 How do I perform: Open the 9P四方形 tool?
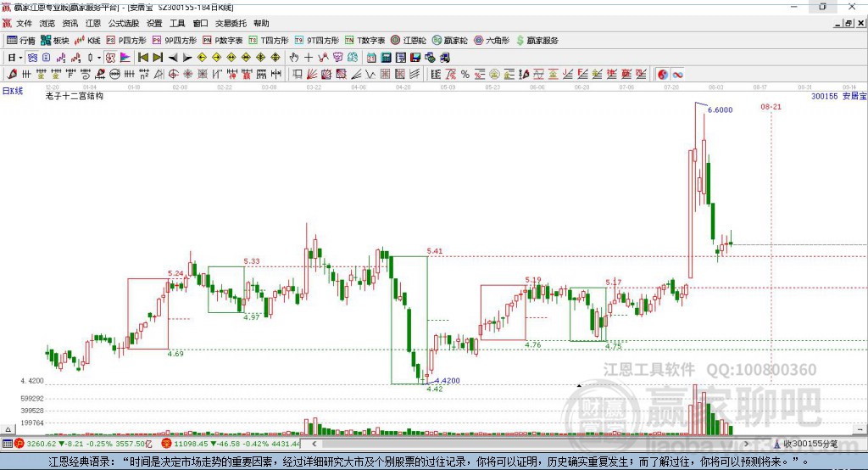(175, 41)
